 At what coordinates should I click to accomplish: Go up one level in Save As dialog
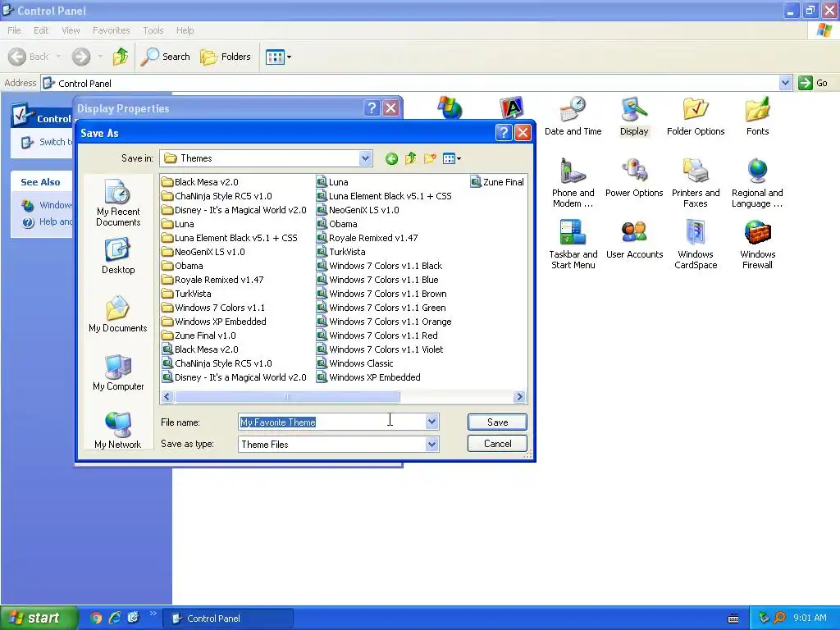point(411,158)
